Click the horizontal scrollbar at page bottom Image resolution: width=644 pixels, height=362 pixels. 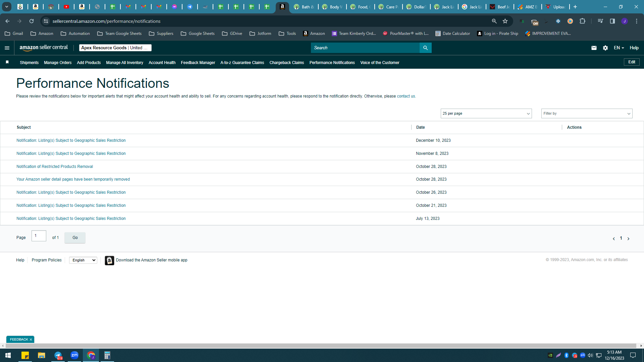(320, 346)
